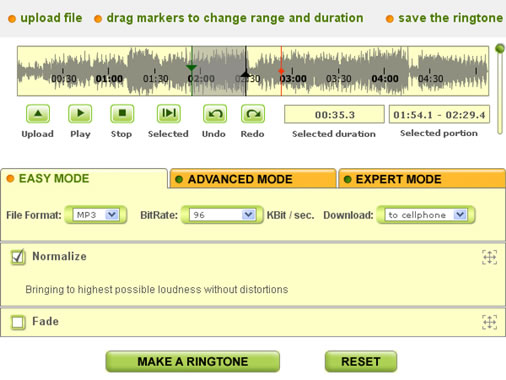Open the Download to cellphone dropdown

click(x=426, y=215)
